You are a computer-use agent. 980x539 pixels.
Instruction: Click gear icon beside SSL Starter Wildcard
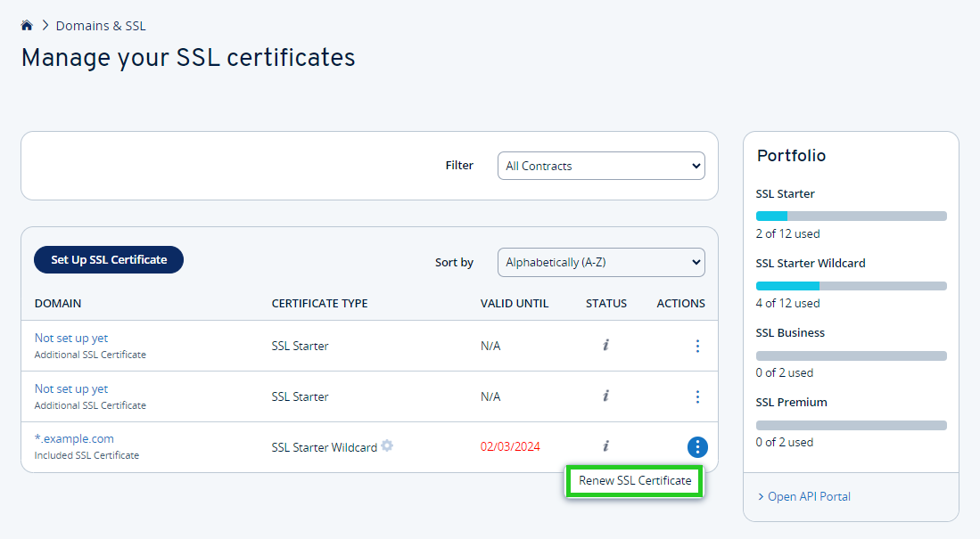click(387, 445)
